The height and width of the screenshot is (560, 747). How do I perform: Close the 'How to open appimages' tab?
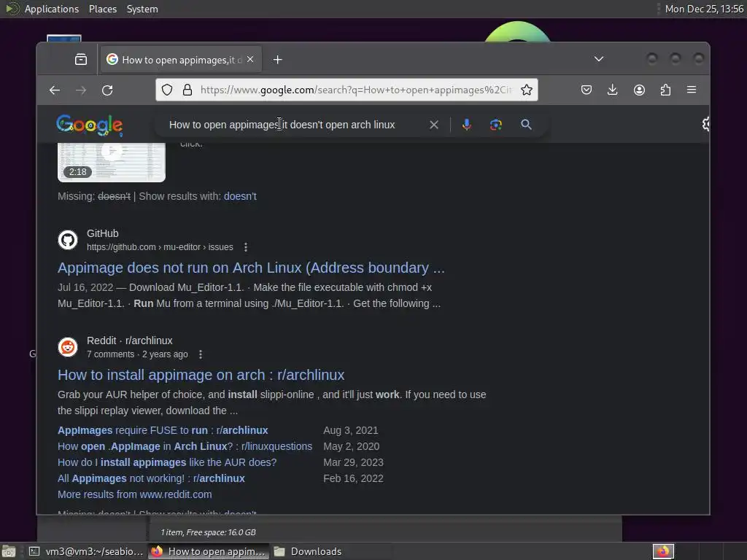pos(250,60)
